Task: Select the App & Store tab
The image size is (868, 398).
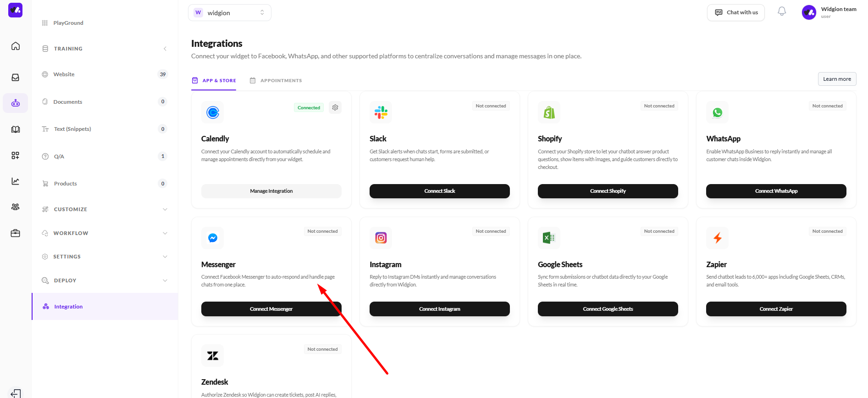Action: coord(214,81)
